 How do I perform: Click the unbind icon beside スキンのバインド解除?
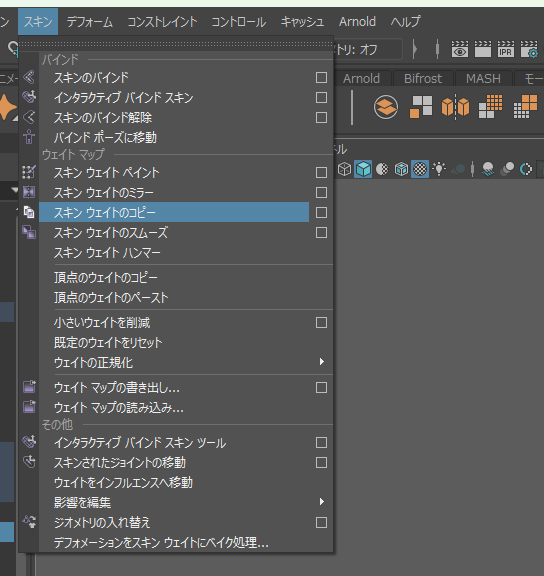tap(29, 118)
